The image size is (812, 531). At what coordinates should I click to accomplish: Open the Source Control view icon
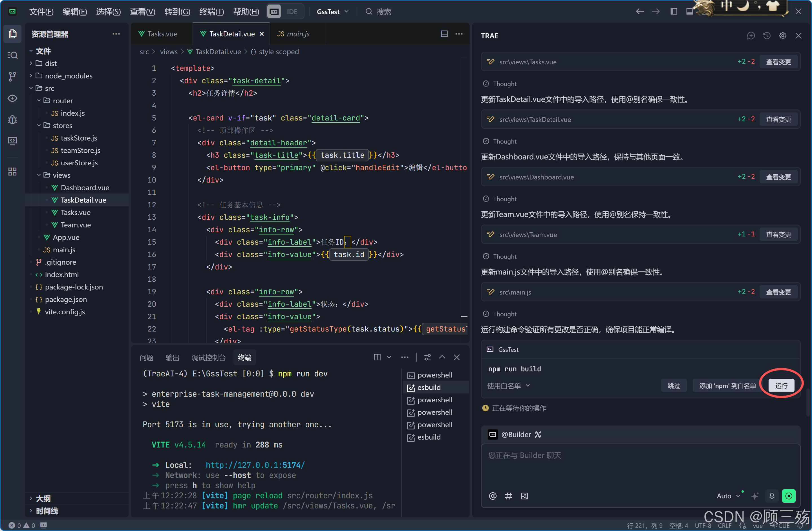(13, 76)
